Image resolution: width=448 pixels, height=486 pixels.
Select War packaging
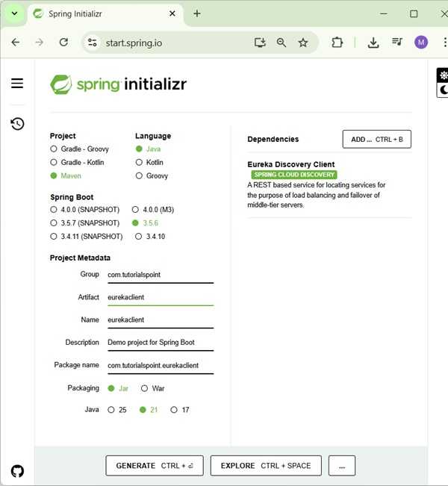click(x=152, y=388)
